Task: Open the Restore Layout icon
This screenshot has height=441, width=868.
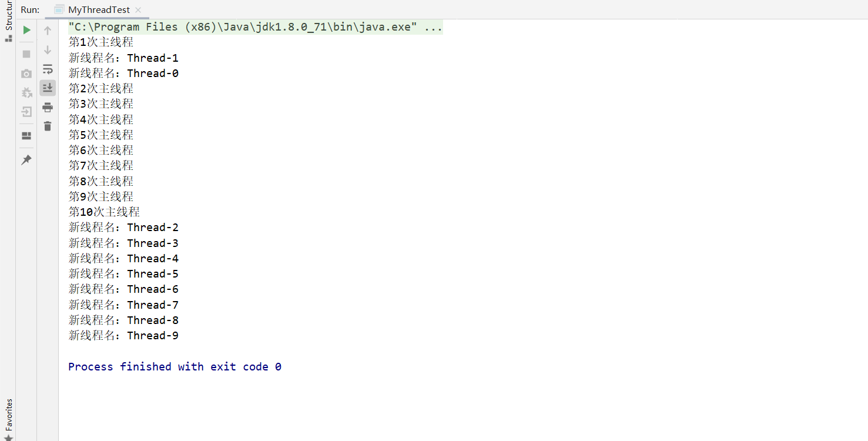Action: 26,136
